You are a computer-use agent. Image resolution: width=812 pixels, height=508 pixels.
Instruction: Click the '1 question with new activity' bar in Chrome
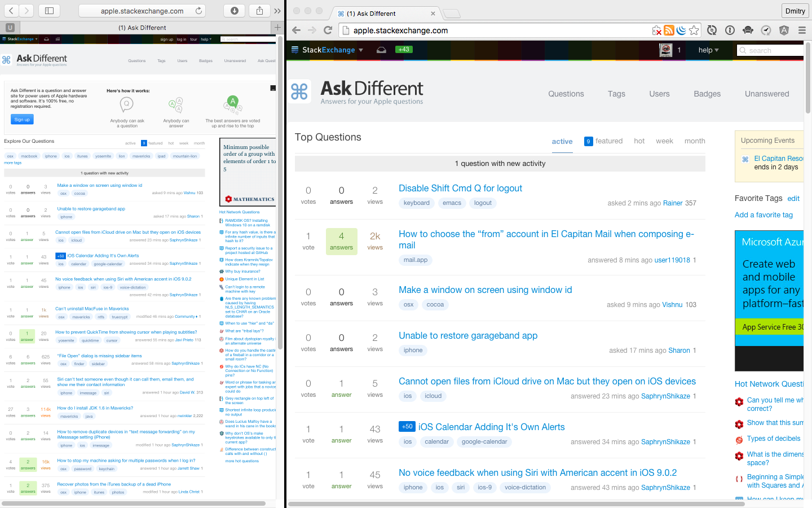[500, 164]
